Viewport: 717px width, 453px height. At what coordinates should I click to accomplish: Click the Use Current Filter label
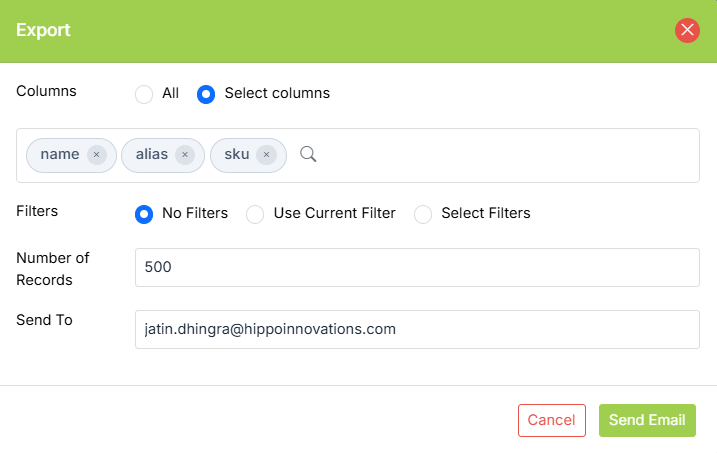click(335, 213)
